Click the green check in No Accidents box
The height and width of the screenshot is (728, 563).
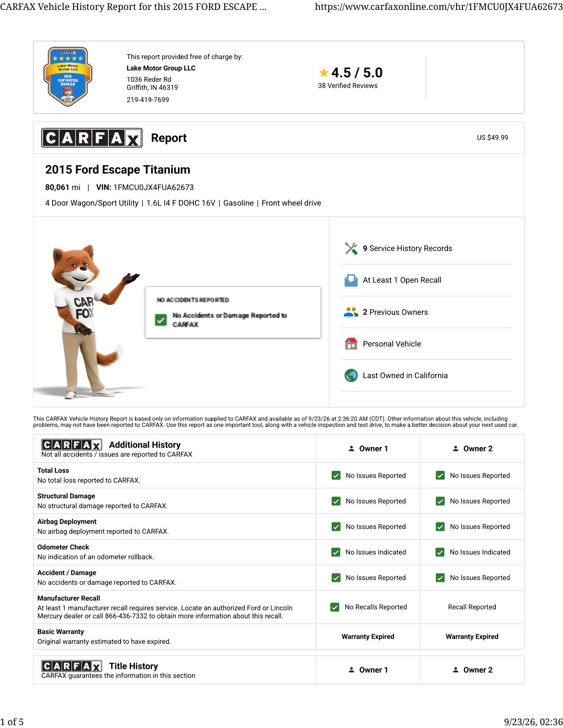tap(161, 320)
